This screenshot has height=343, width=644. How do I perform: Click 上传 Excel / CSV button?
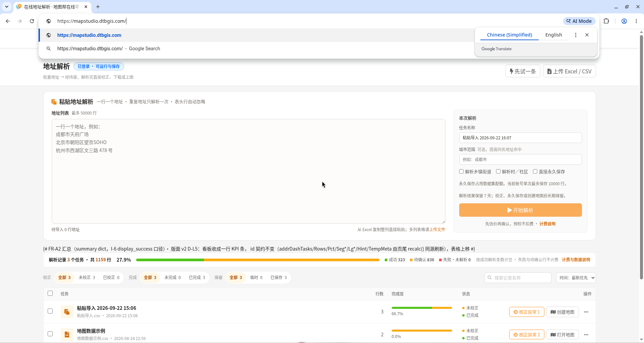pos(570,71)
